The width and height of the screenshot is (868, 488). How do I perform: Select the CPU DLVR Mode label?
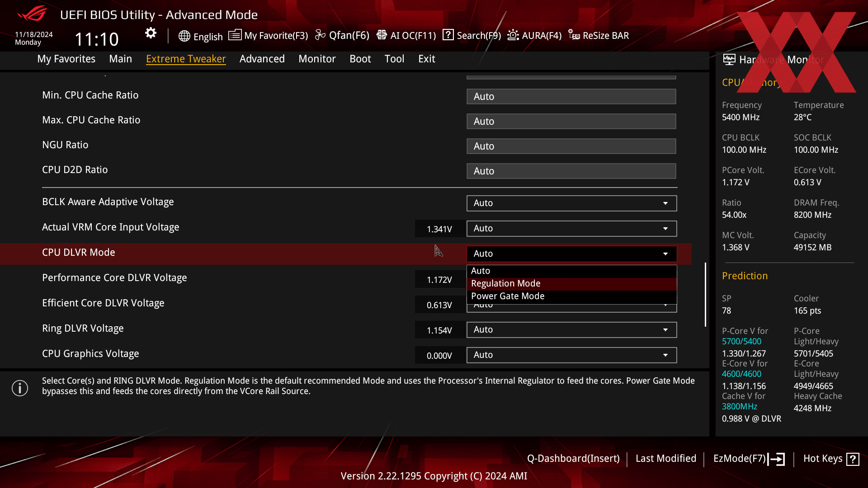(x=79, y=253)
